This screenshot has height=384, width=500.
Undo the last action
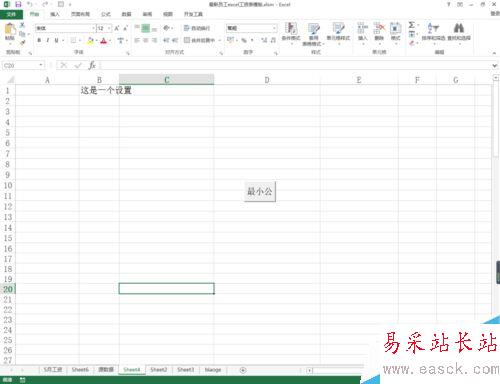tap(30, 4)
